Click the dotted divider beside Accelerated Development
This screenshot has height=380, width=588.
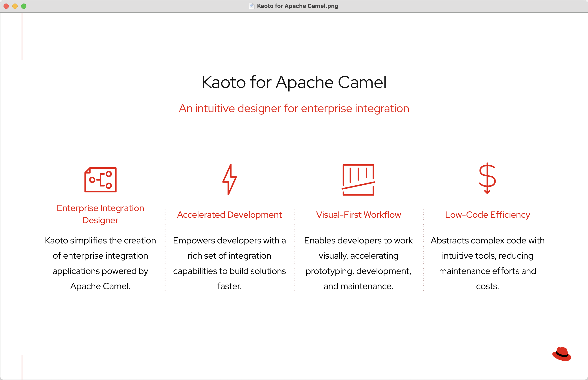[x=165, y=249]
